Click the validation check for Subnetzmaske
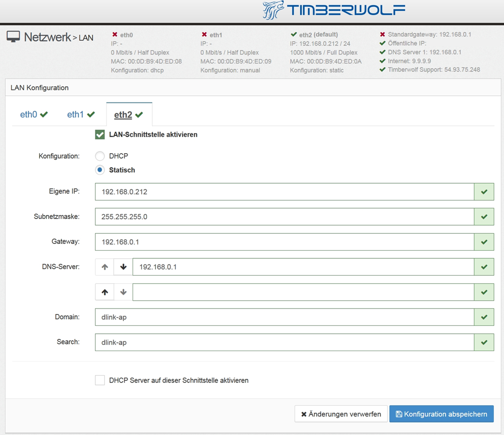Screen dimensions: 504x435 (x=484, y=217)
